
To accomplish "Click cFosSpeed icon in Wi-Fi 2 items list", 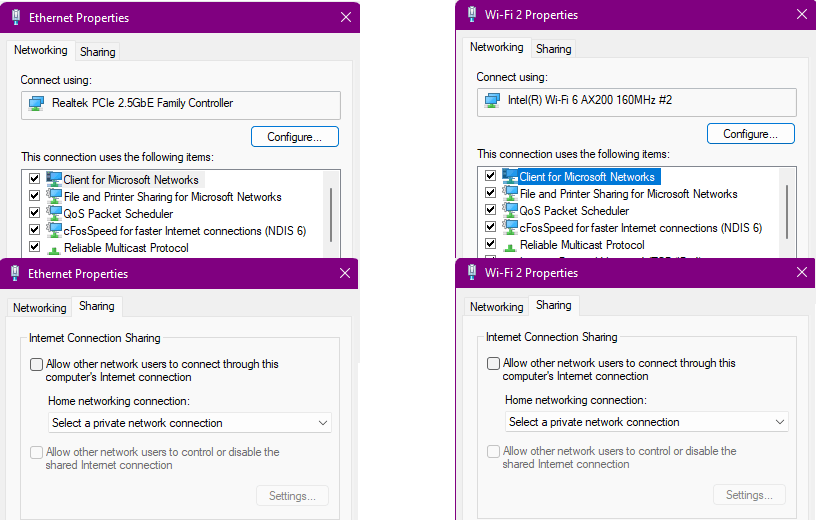I will coord(510,227).
